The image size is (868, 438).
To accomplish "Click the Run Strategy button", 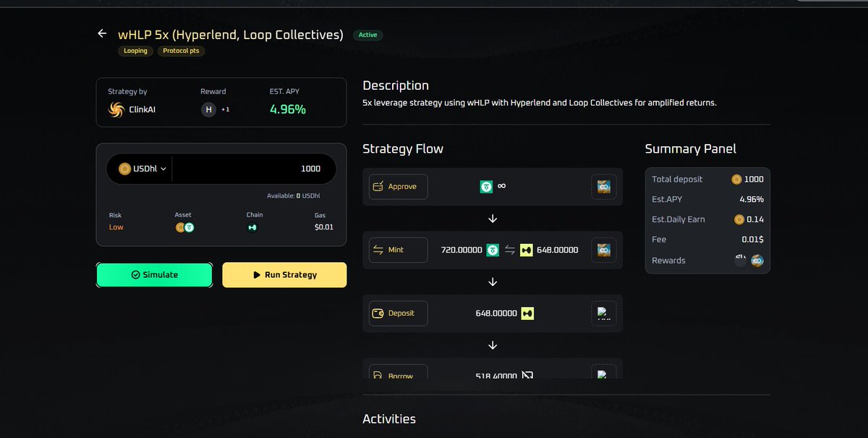I will click(x=284, y=275).
